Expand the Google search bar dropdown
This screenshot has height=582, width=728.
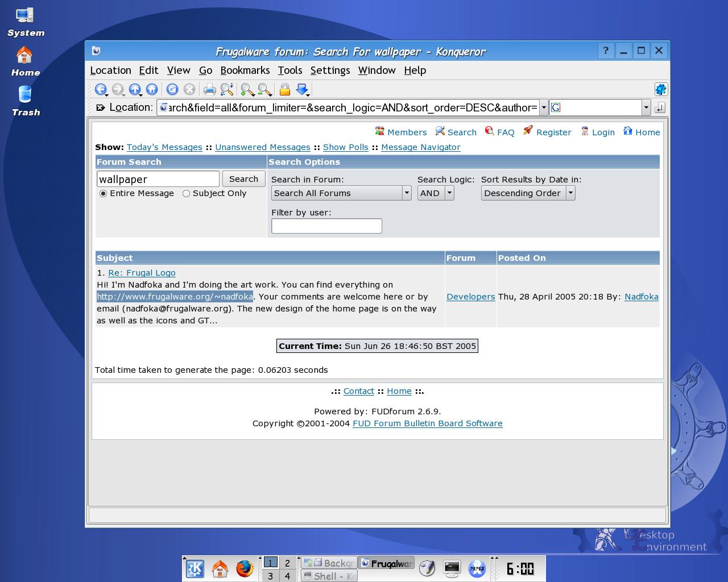pos(646,107)
